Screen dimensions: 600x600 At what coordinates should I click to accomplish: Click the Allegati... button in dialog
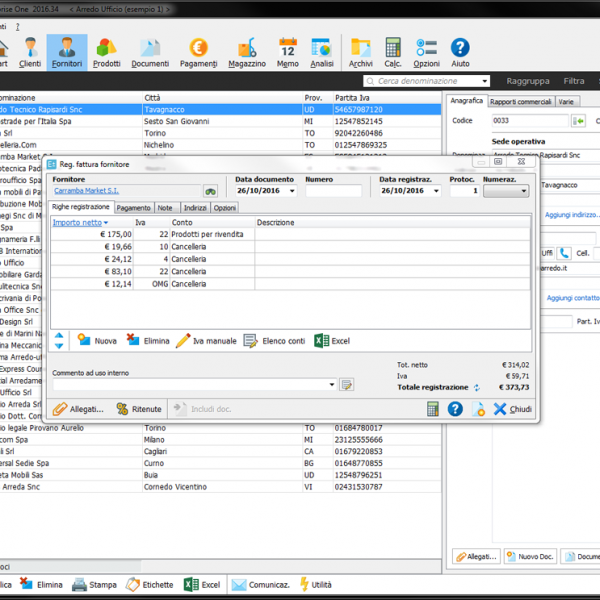(78, 409)
